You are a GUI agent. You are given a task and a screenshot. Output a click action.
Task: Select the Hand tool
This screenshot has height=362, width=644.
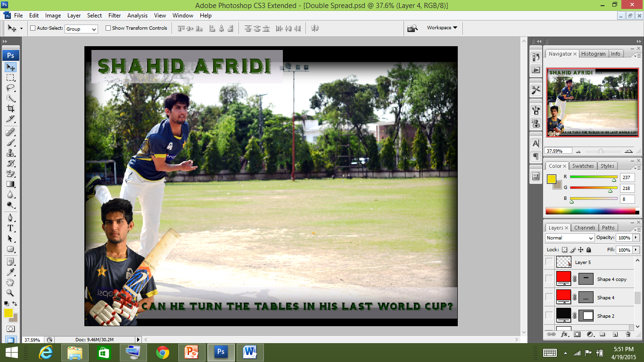10,282
